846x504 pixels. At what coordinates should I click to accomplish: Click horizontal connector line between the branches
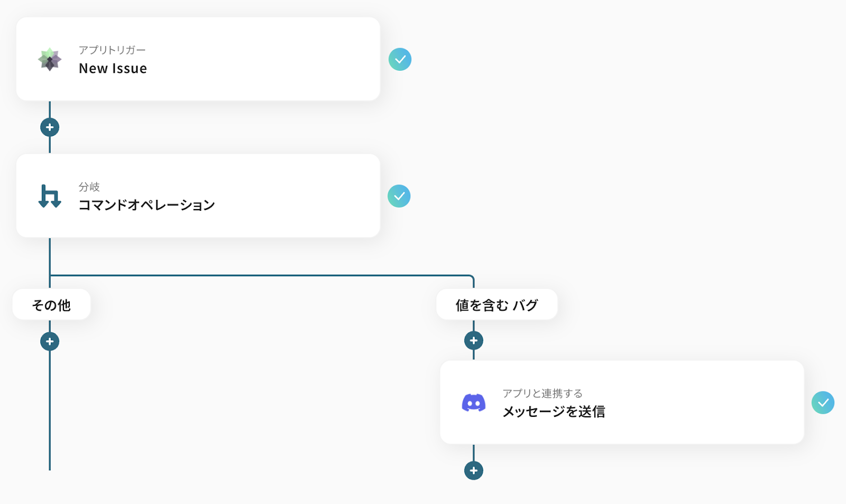tap(262, 275)
